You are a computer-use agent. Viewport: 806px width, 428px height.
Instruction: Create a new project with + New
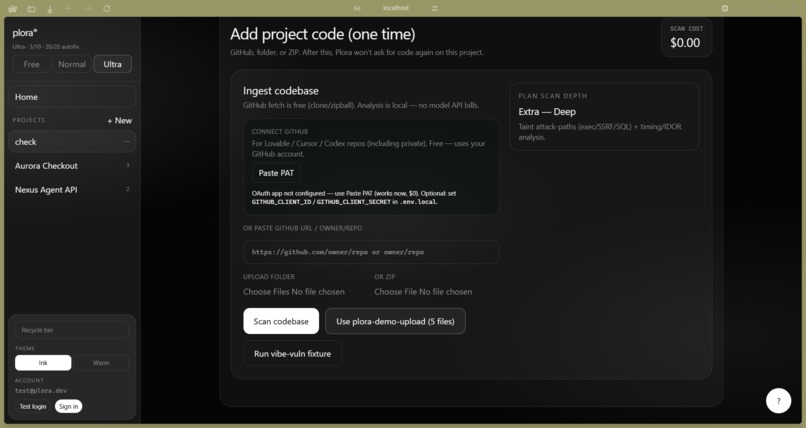pos(120,121)
